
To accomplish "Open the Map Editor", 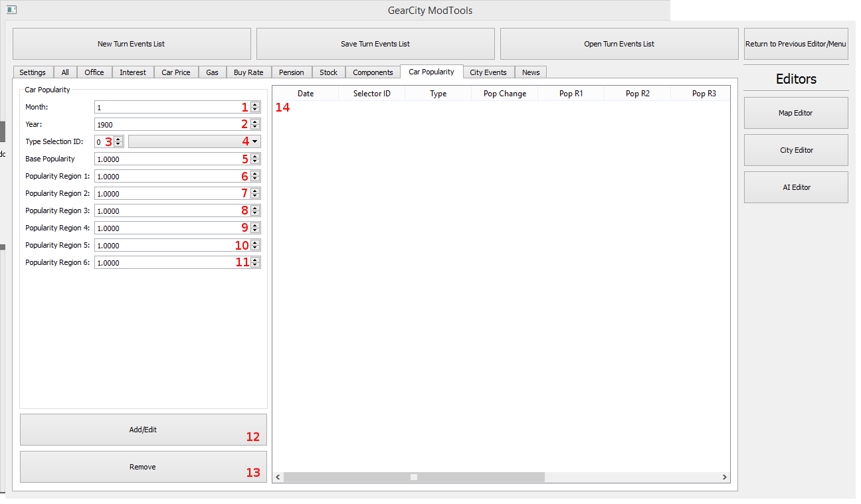I will (796, 113).
